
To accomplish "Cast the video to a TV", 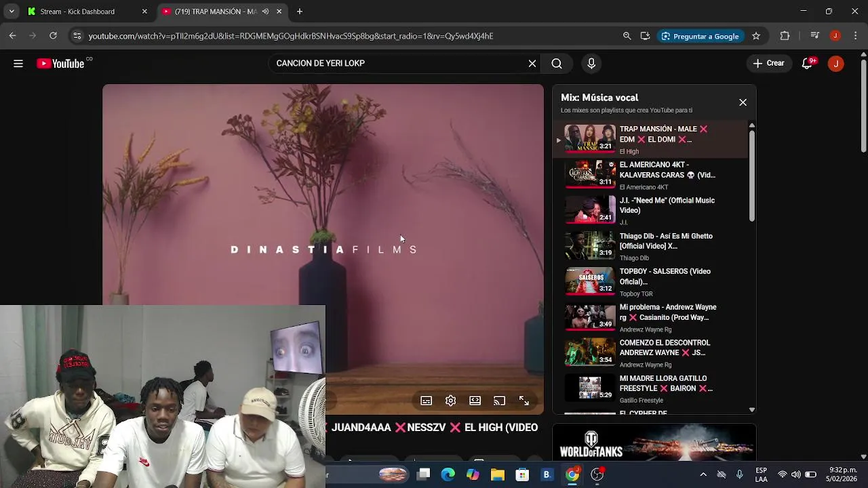I will point(499,401).
